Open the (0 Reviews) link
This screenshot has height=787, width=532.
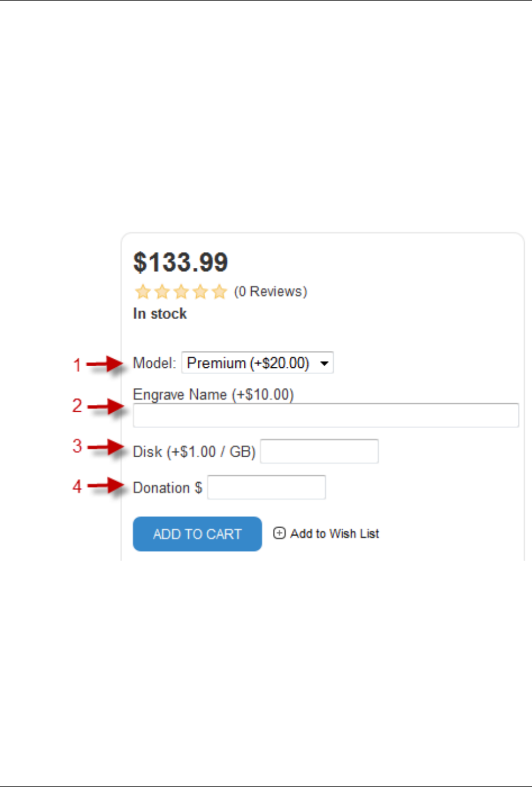[271, 292]
